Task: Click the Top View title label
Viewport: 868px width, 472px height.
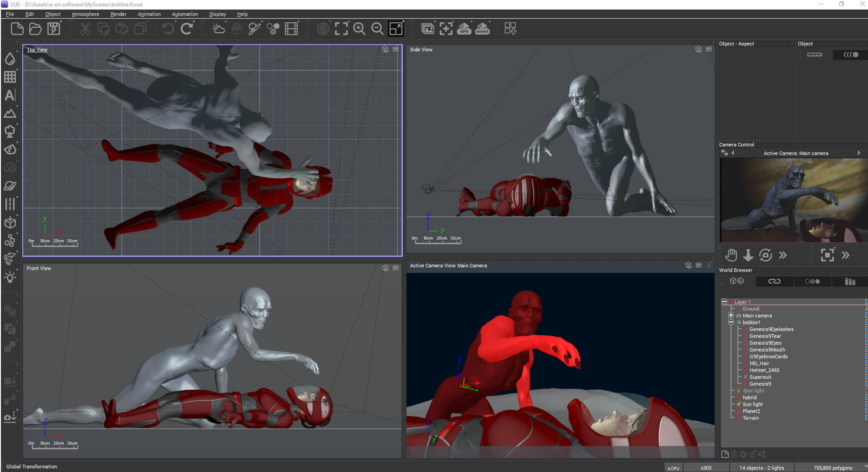Action: [x=37, y=50]
